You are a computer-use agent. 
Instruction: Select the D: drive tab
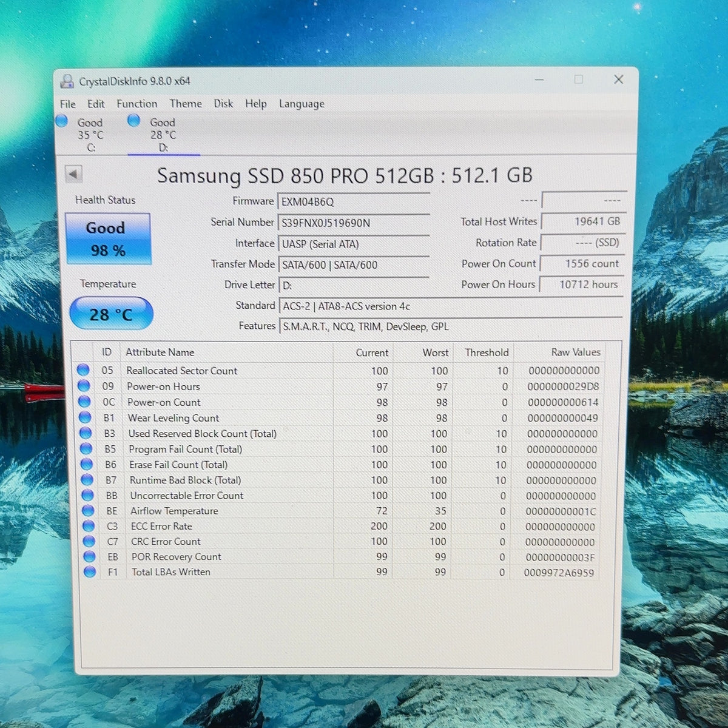[163, 134]
